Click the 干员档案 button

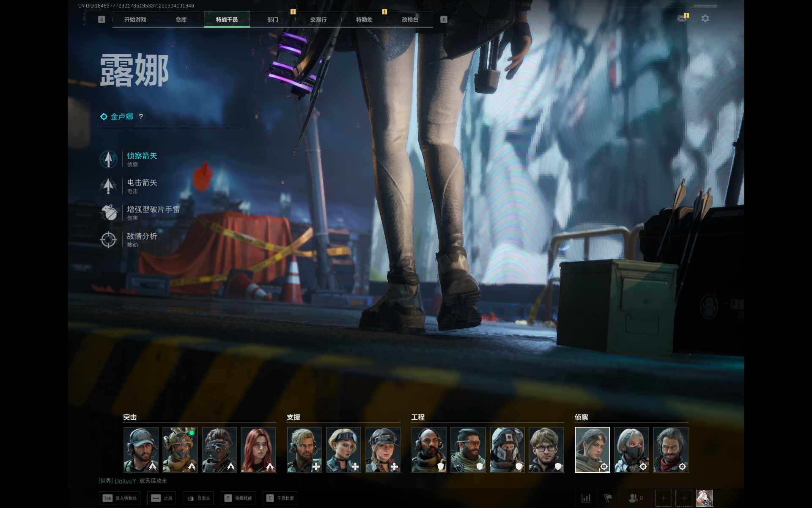pyautogui.click(x=280, y=498)
